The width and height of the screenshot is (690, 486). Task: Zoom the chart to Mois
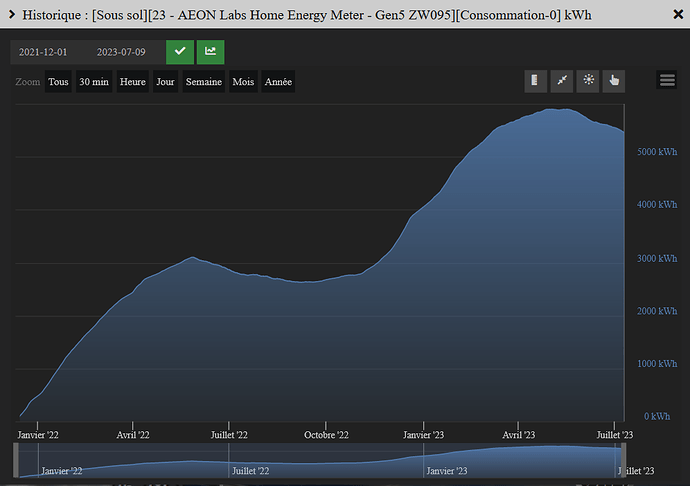(243, 82)
